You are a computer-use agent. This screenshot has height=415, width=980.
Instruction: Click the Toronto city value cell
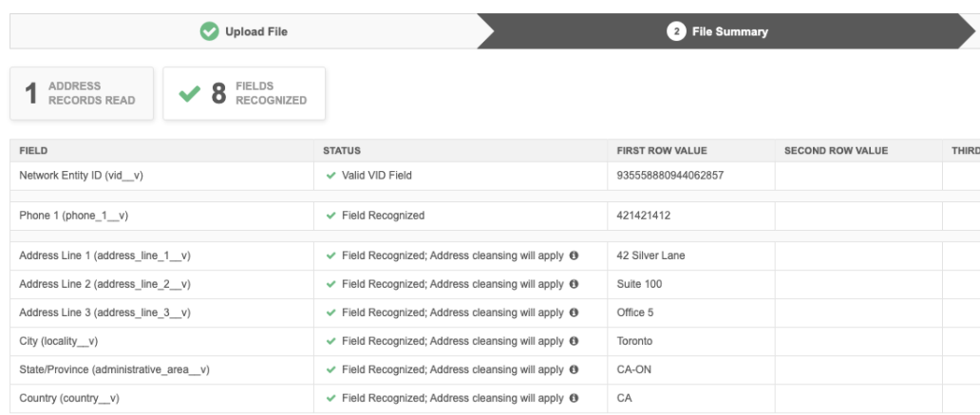(634, 342)
